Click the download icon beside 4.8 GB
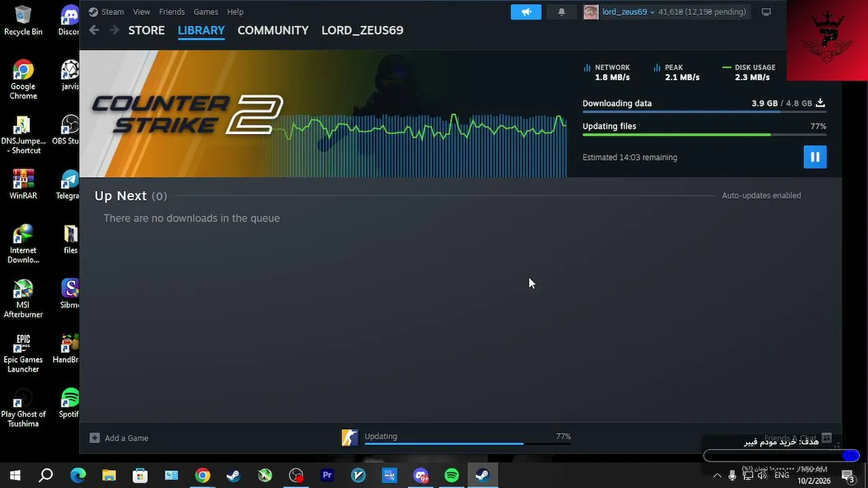The height and width of the screenshot is (488, 868). point(820,103)
